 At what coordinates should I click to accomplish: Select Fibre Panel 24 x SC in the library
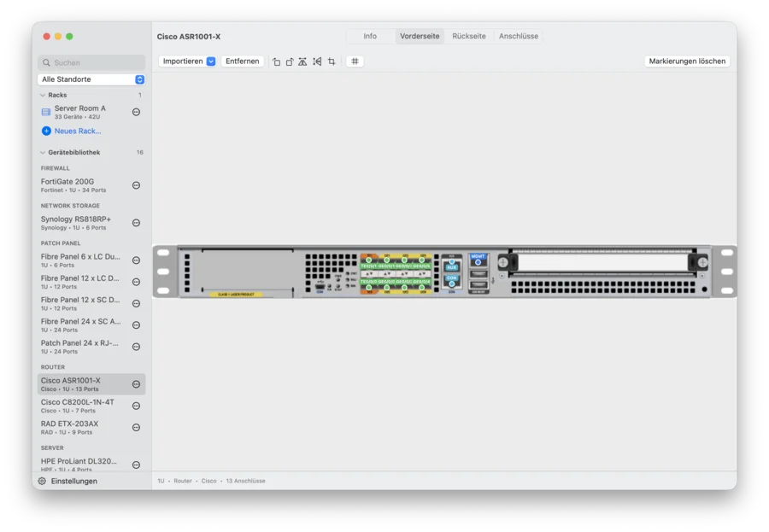tap(91, 325)
